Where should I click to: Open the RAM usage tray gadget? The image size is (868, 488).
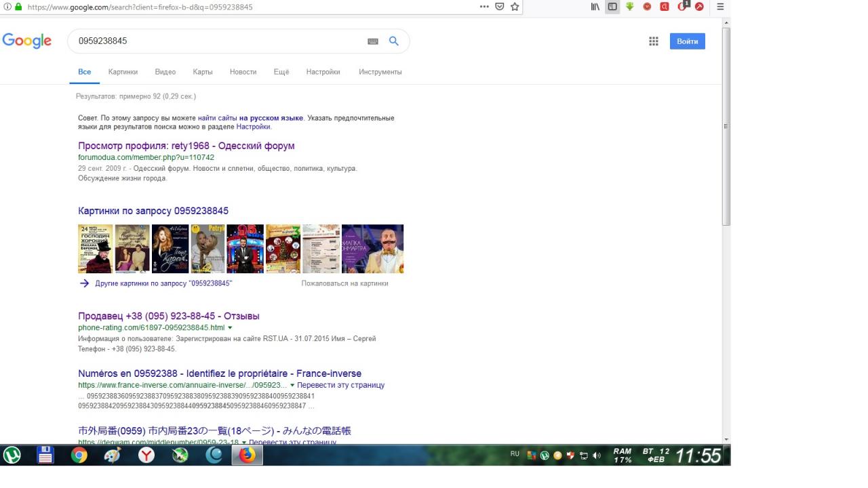(623, 455)
